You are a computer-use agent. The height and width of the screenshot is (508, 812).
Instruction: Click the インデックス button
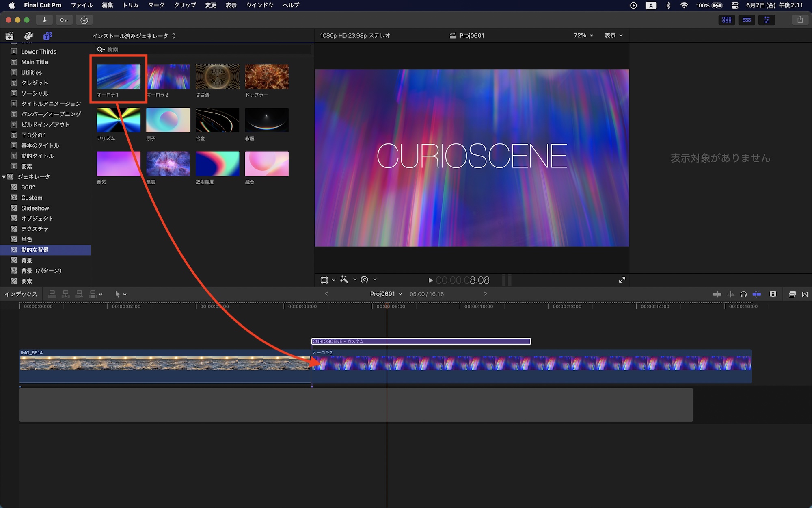click(21, 294)
